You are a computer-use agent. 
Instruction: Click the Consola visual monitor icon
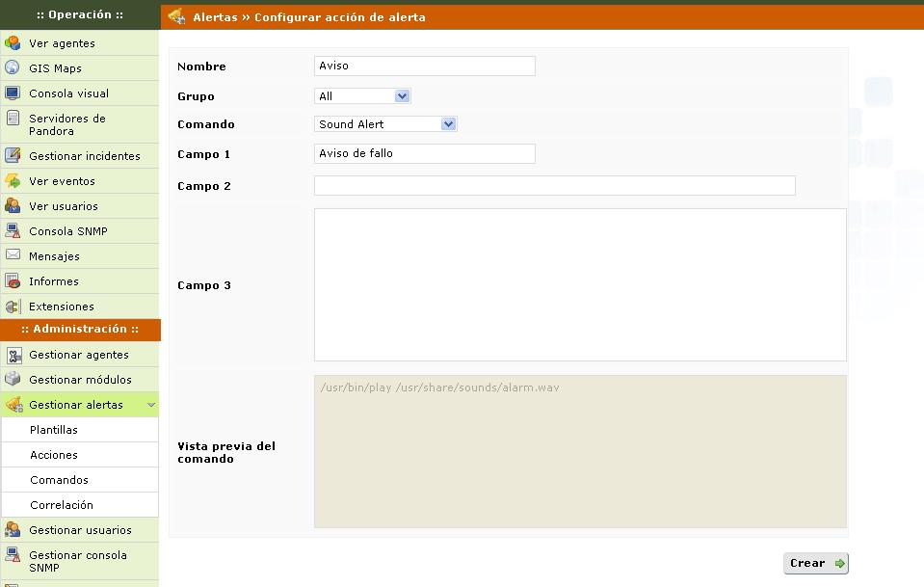click(13, 93)
